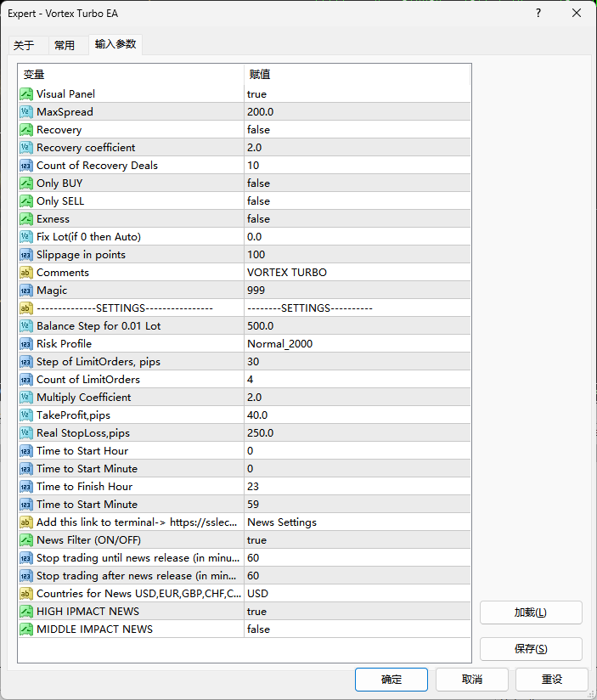The image size is (597, 700).
Task: Click the 加载(L) button
Action: (x=531, y=612)
